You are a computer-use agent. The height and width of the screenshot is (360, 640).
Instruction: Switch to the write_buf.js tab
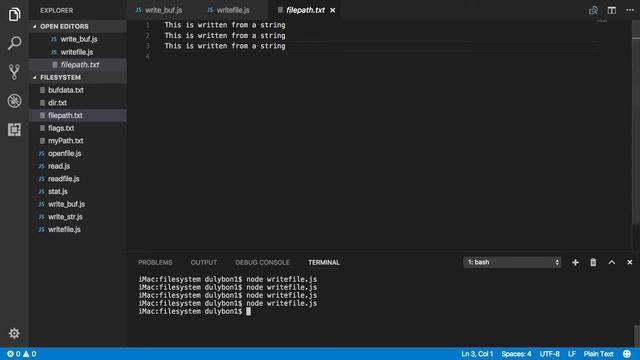pos(159,10)
